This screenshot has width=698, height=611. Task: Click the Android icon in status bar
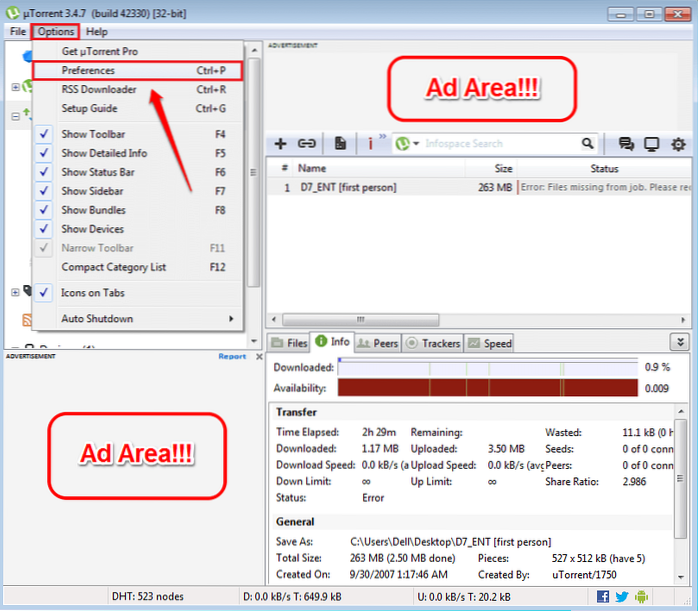[x=643, y=597]
